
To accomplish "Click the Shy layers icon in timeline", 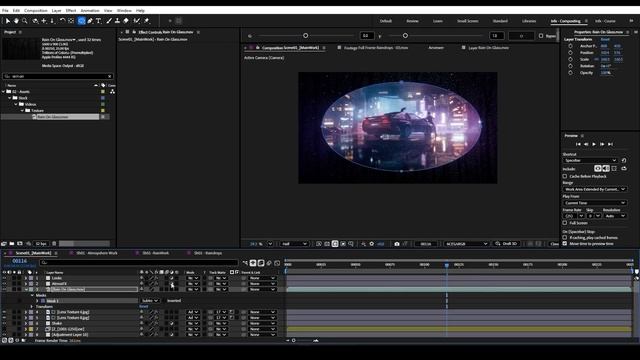I will click(253, 263).
